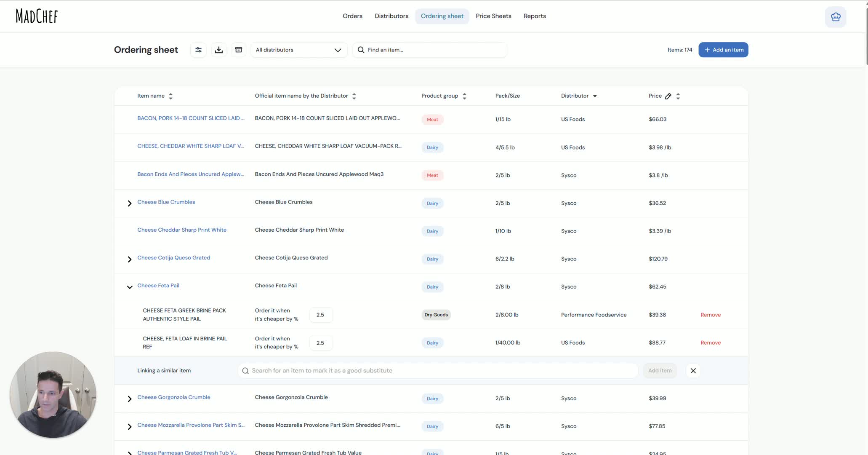Select the Ordering sheet tab
Image resolution: width=868 pixels, height=455 pixels.
442,16
